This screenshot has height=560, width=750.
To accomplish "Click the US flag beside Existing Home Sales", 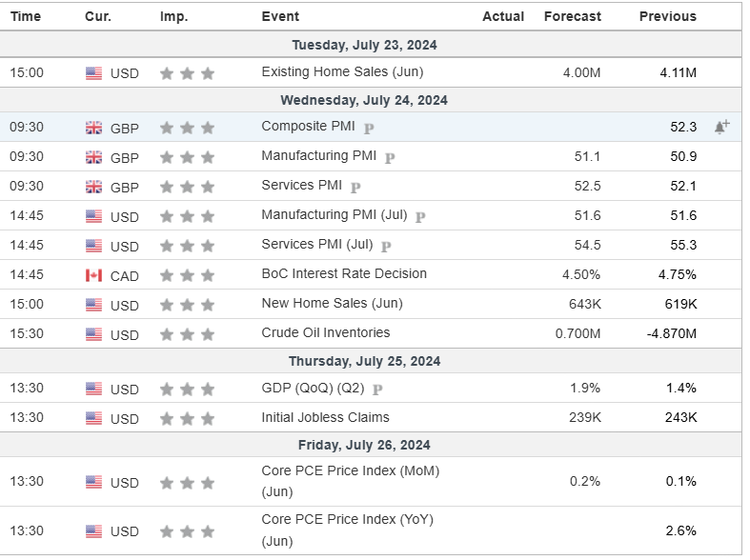I will click(93, 73).
